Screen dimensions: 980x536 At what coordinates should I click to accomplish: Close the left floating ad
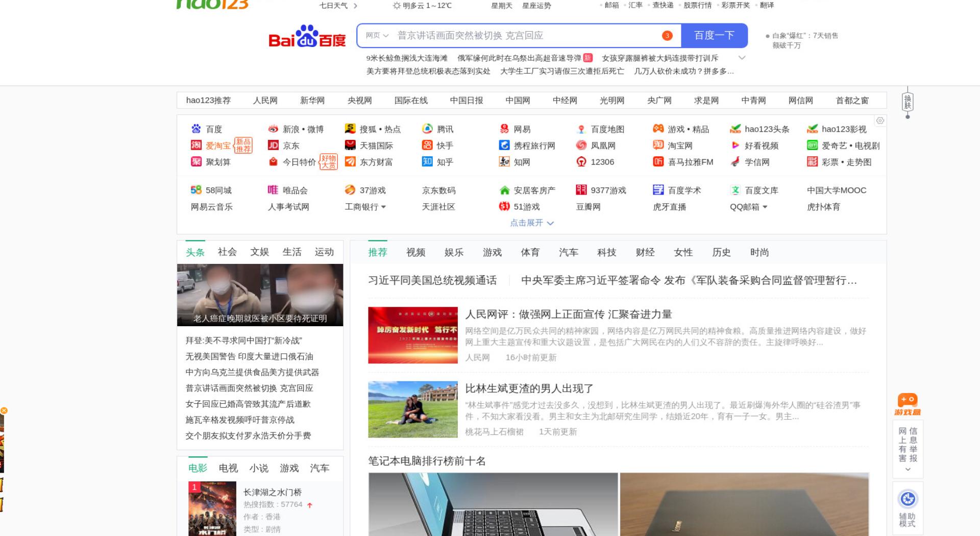[4, 410]
